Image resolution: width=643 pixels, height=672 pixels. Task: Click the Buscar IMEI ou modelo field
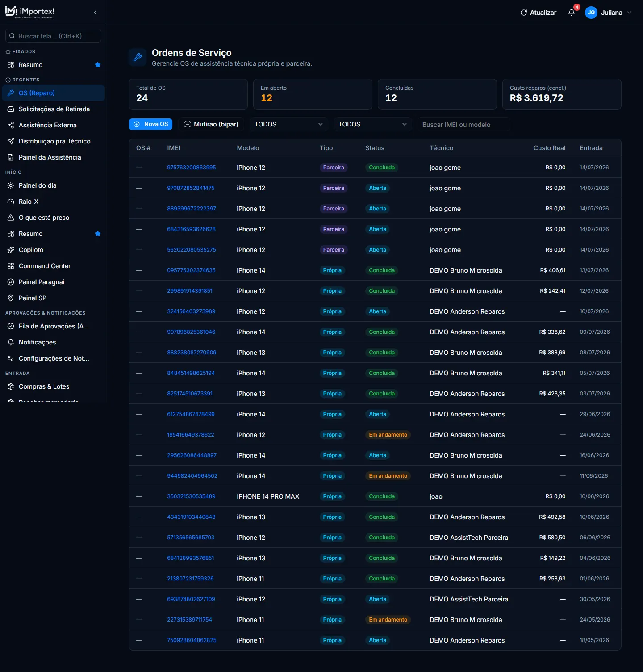coord(463,124)
